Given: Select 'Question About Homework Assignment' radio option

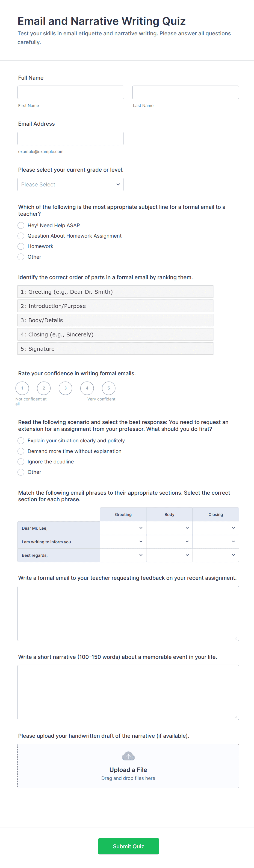Looking at the screenshot, I should tap(21, 236).
